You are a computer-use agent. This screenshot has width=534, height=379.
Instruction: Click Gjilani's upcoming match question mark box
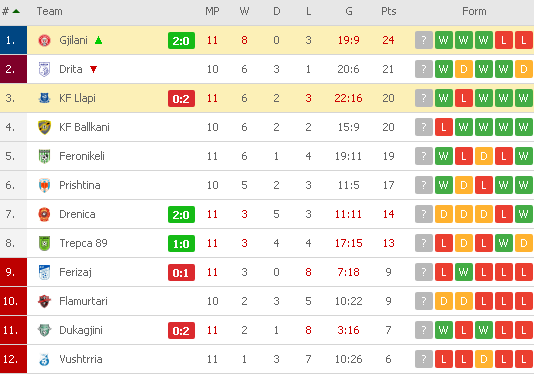pos(424,41)
